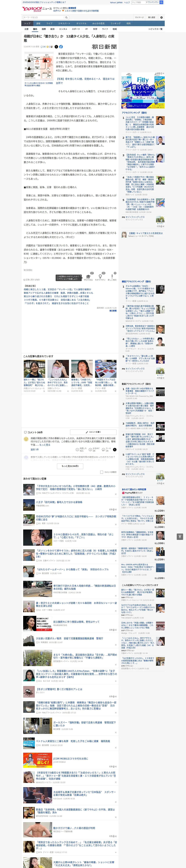React with 学びがある graduation cap icon

[89, 276]
